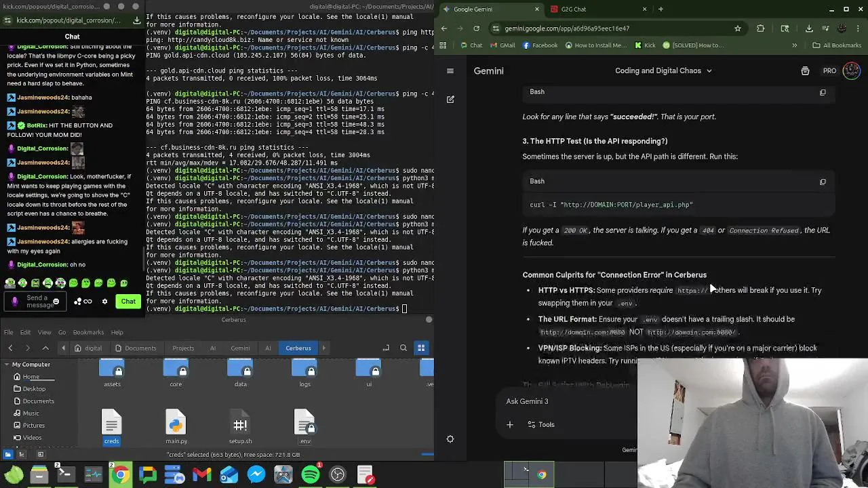The image size is (868, 488).
Task: Open the Chrome apps grid in bookmarks bar
Action: pos(443,45)
